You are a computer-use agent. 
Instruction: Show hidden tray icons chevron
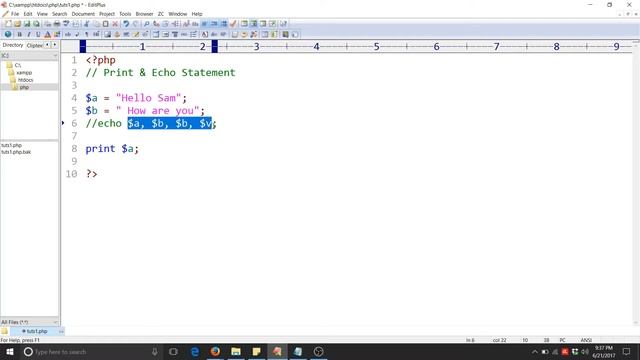point(534,351)
